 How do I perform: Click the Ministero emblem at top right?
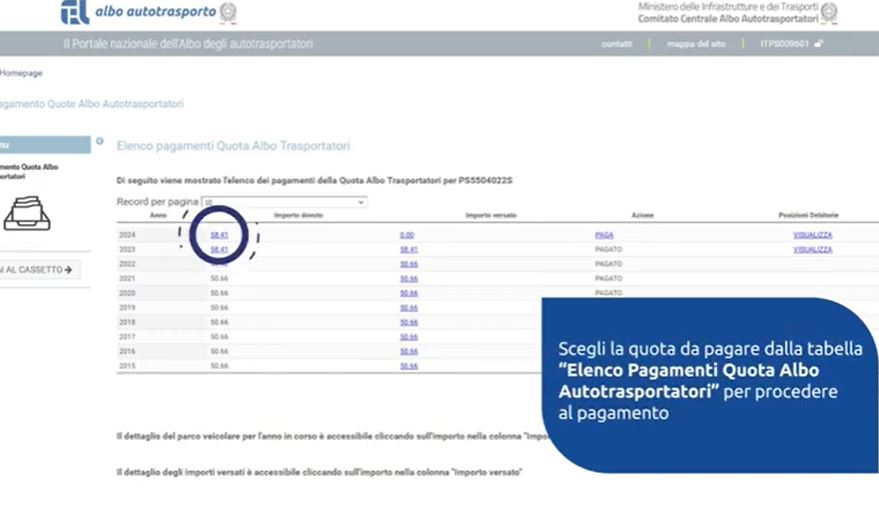coord(829,13)
